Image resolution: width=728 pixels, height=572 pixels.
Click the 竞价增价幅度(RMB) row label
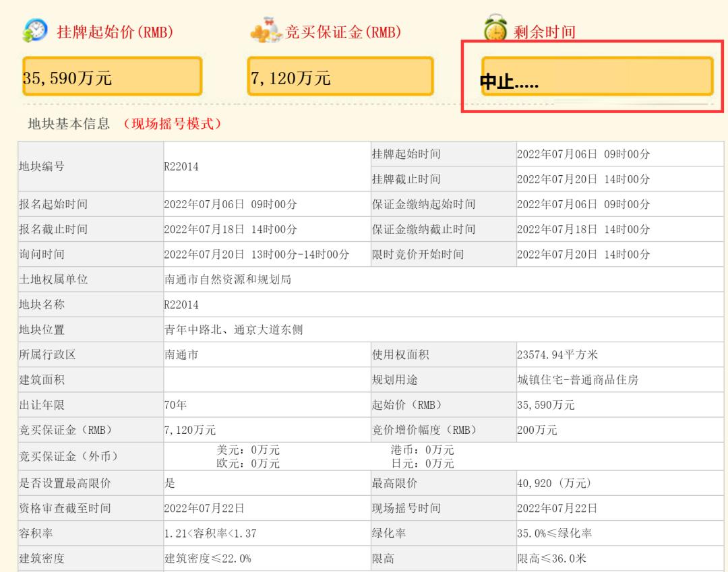[x=425, y=430]
